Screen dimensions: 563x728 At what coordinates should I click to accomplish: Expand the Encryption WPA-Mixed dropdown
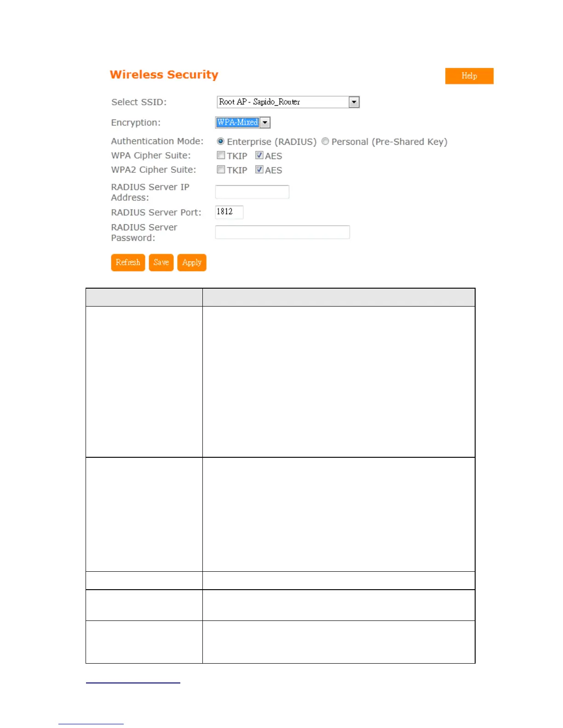(243, 122)
